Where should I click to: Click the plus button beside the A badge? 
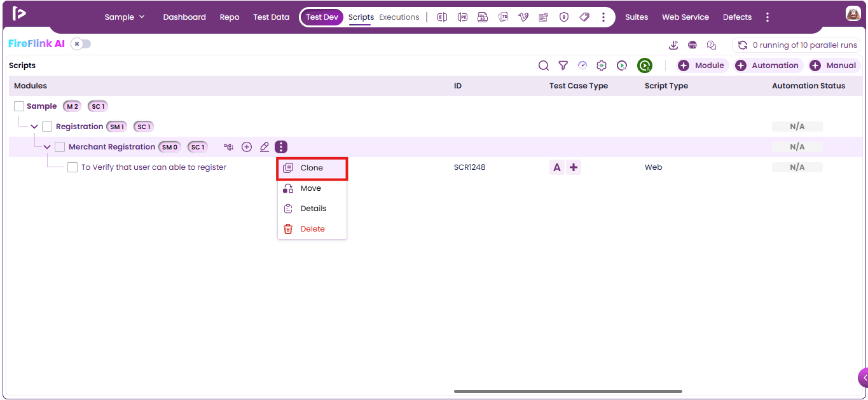[574, 167]
